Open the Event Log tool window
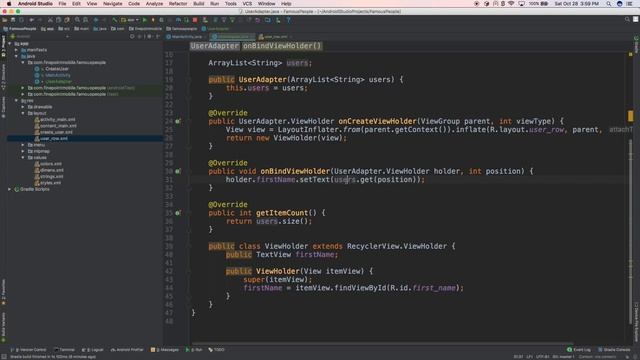 578,350
